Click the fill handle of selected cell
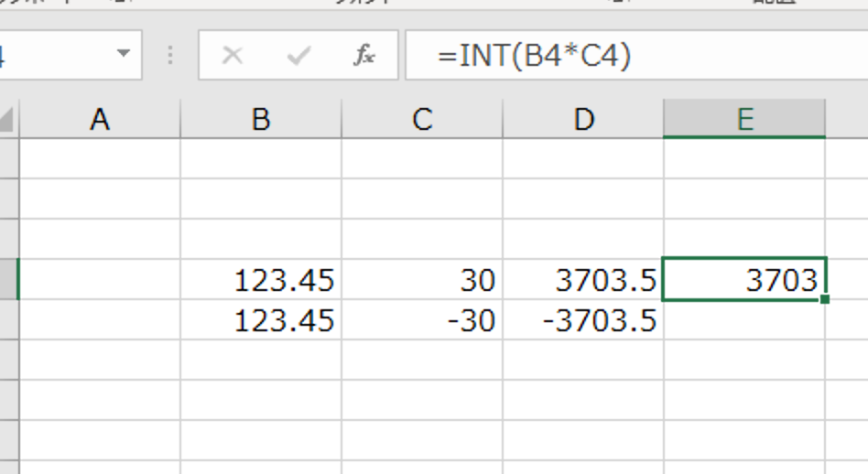The height and width of the screenshot is (474, 868). (x=825, y=299)
